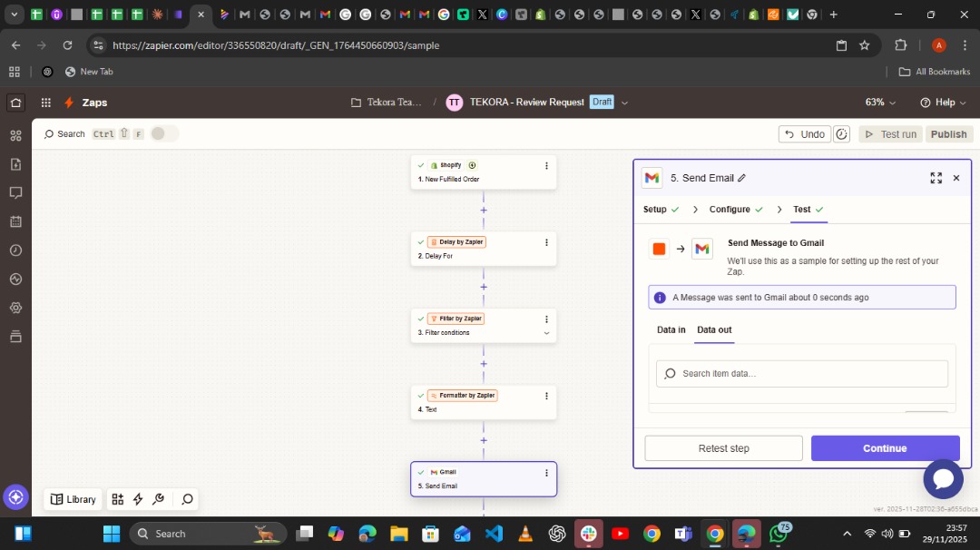Click the Search item data field
The height and width of the screenshot is (550, 980).
point(802,373)
